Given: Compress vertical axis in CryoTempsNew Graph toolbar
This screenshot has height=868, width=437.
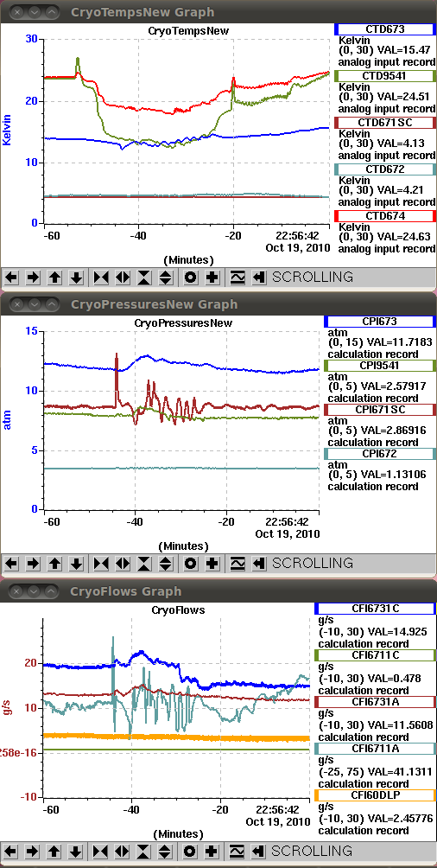Looking at the screenshot, I should (144, 277).
